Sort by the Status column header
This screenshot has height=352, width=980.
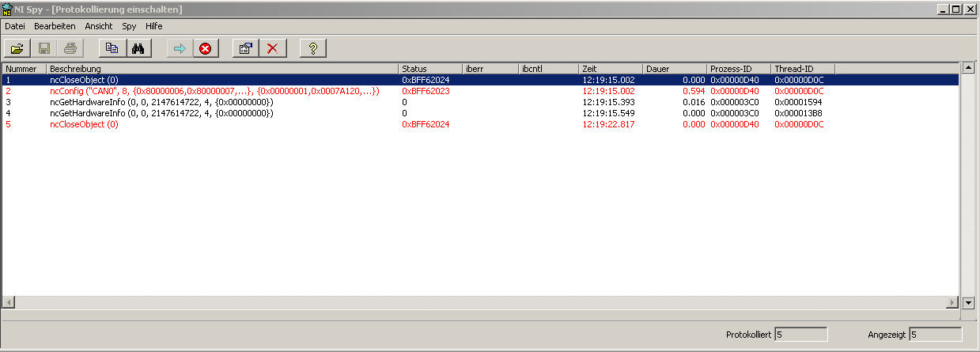coord(431,69)
